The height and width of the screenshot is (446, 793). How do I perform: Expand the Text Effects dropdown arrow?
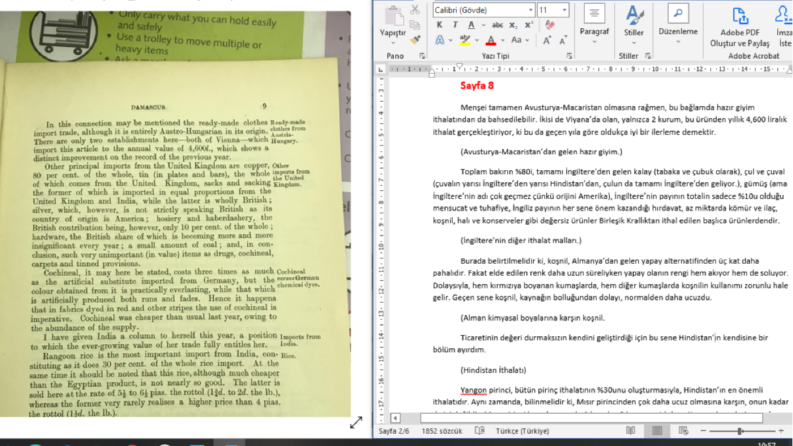click(x=450, y=40)
